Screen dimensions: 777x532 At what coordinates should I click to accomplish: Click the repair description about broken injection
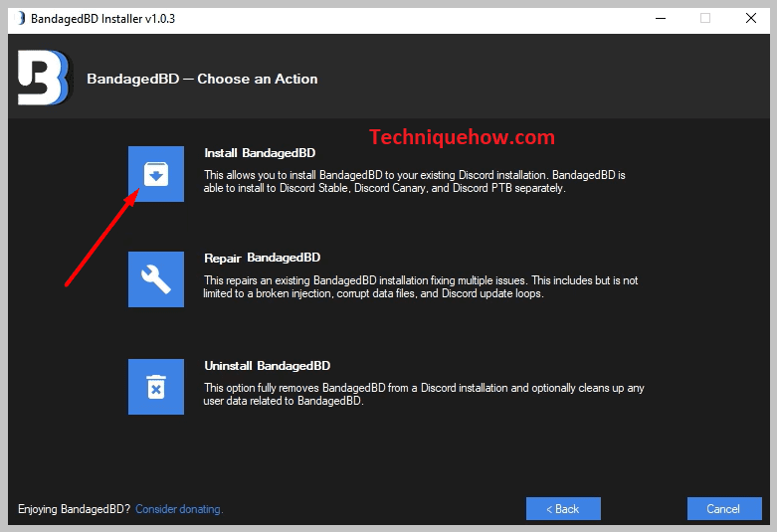click(x=420, y=286)
